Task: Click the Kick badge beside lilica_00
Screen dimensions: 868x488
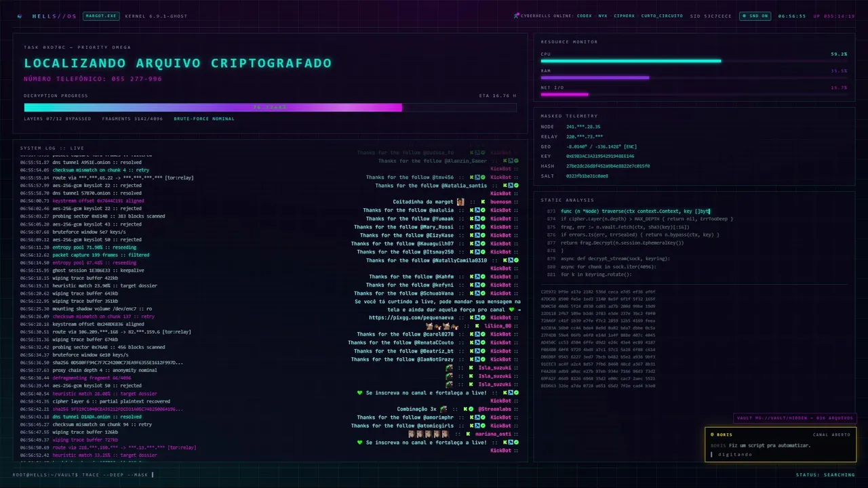Action: [477, 326]
